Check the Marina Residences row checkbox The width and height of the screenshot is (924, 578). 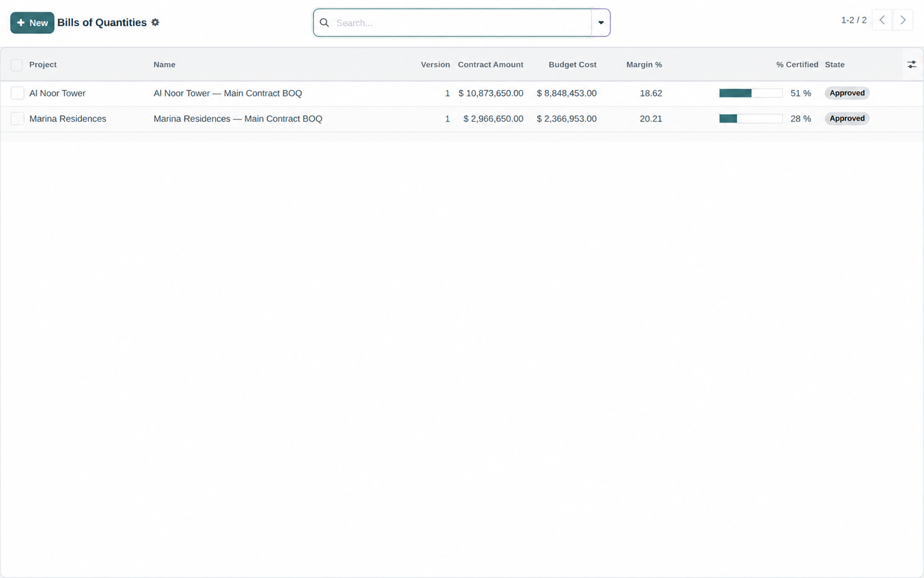[17, 119]
